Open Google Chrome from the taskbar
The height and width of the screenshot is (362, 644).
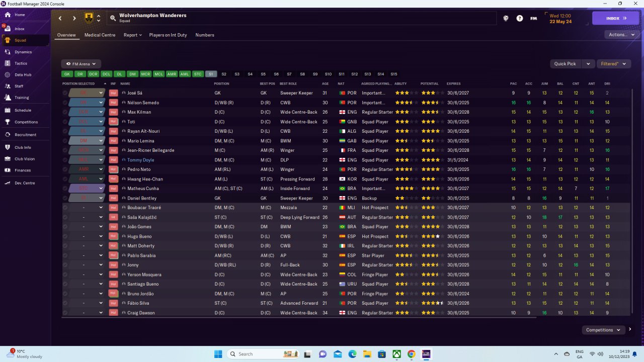[411, 354]
